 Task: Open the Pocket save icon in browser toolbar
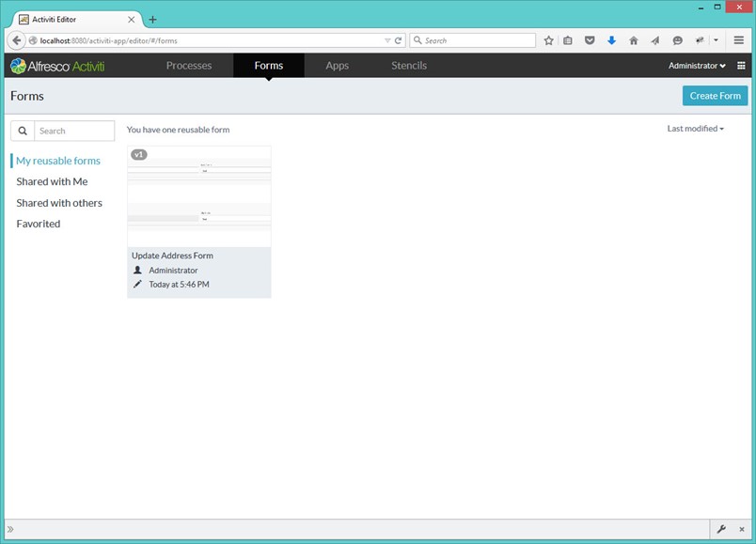coord(589,40)
